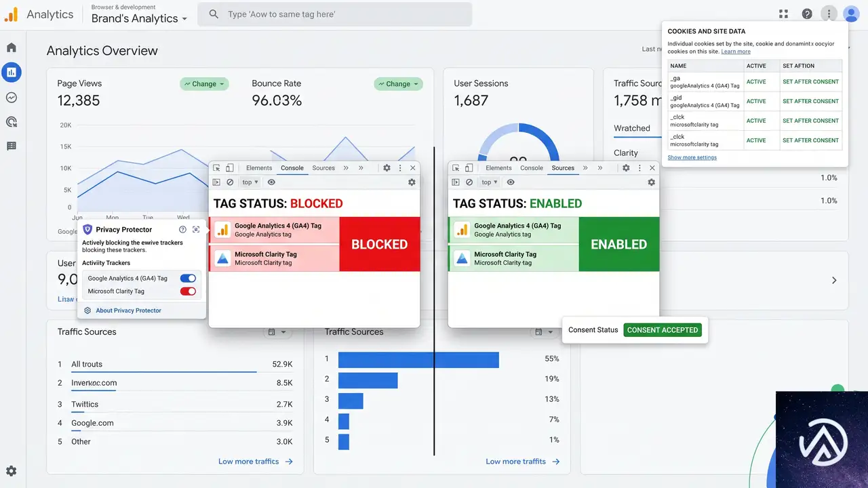Click Show more settings in cookies panel
This screenshot has width=868, height=488.
(x=692, y=157)
